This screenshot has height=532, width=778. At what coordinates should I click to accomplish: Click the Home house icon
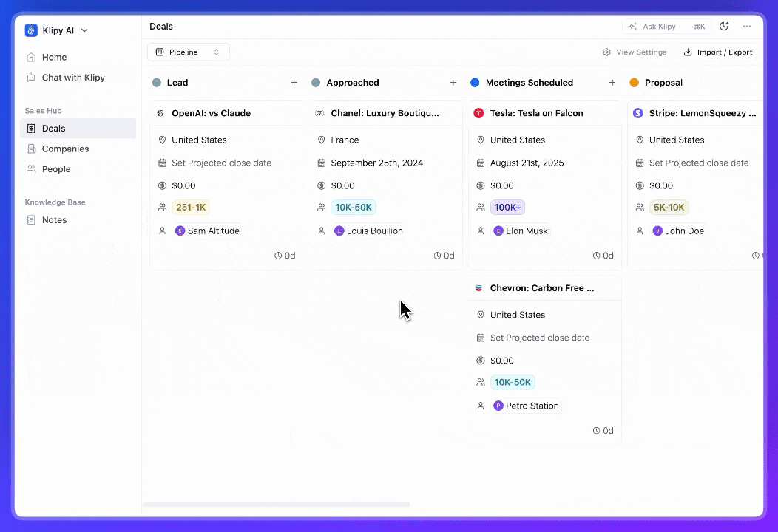click(31, 57)
